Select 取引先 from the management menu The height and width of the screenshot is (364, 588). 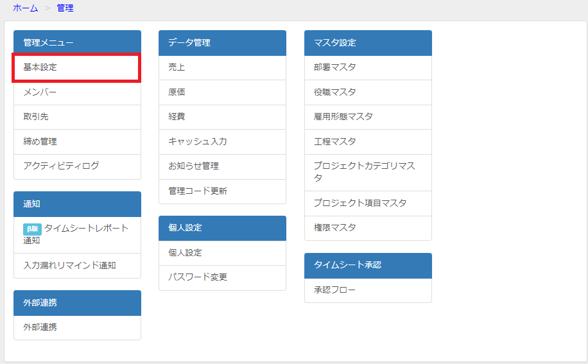tap(77, 117)
